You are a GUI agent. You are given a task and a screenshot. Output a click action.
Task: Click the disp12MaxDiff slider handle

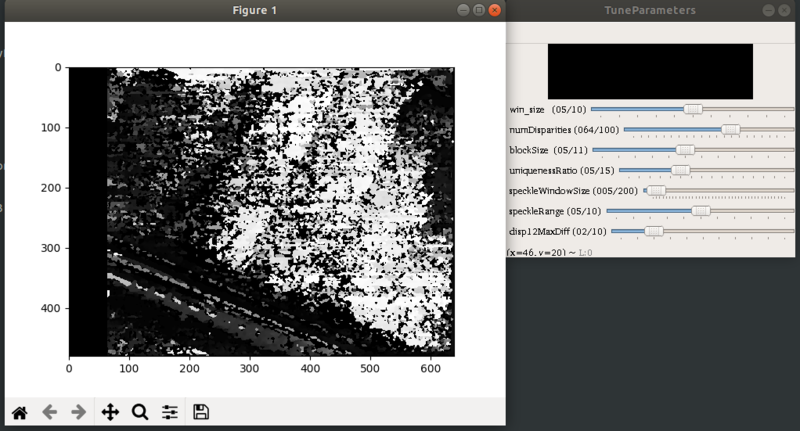[653, 231]
